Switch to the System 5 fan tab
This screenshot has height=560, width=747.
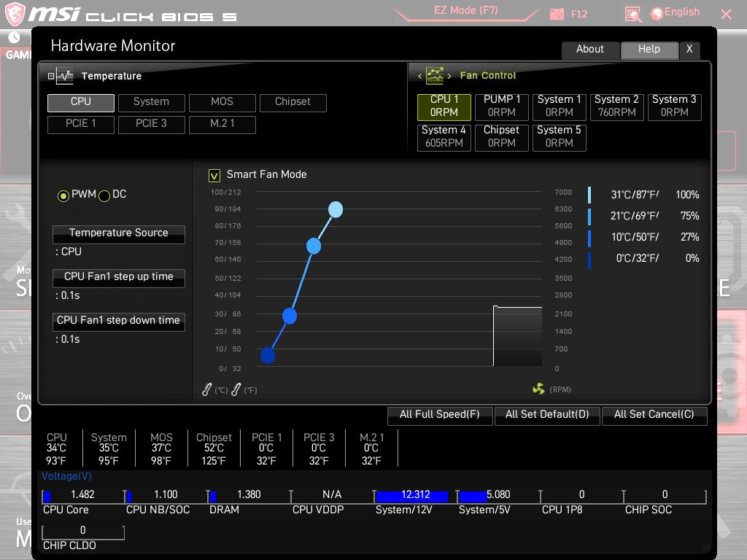(560, 138)
